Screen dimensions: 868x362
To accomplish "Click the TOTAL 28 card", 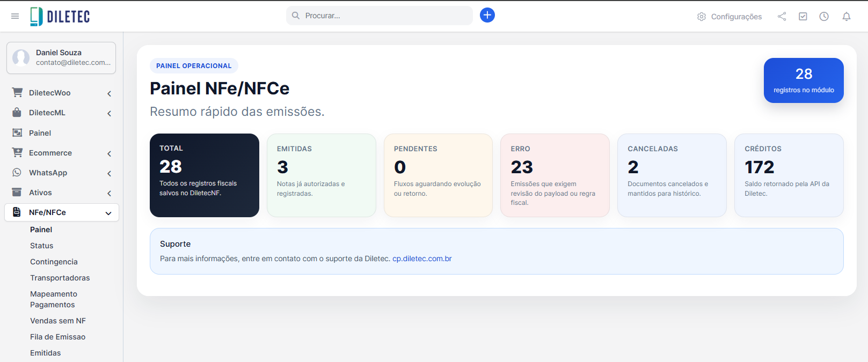I will point(205,175).
